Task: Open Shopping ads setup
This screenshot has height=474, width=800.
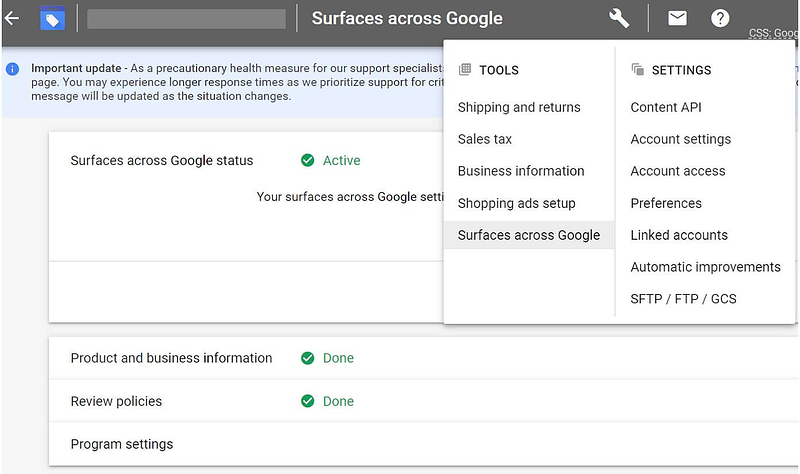Action: tap(517, 203)
